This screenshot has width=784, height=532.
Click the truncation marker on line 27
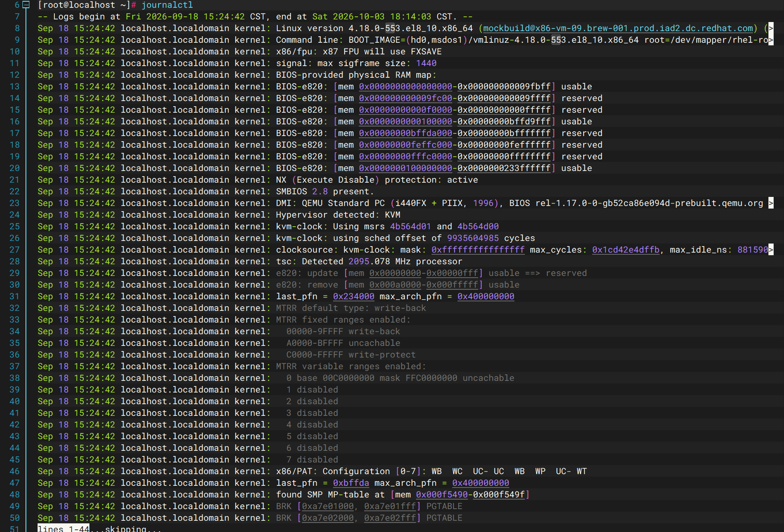[x=771, y=250]
